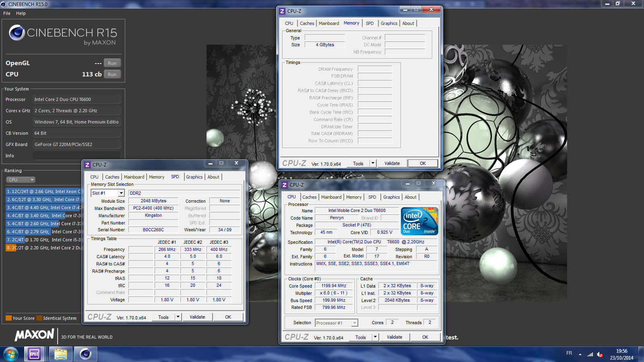644x362 pixels.
Task: Select ranking entry 4C/8T @ 4.40 GHz
Action: tap(43, 208)
